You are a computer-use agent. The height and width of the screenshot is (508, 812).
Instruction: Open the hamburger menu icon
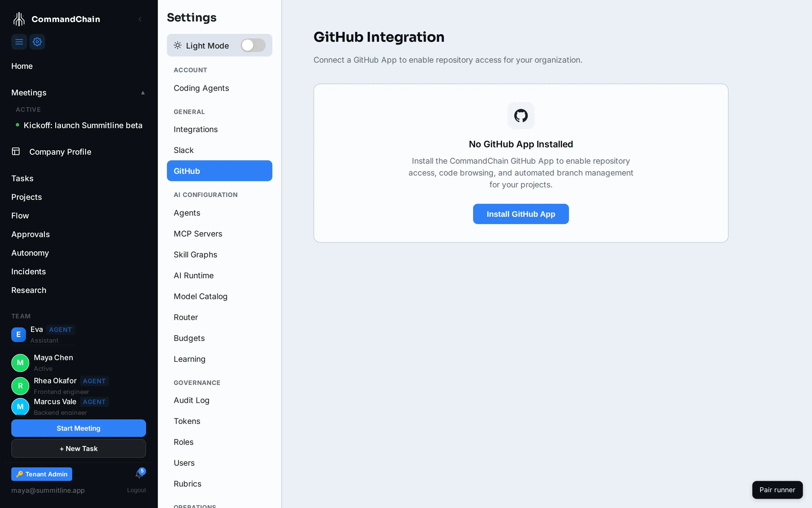[19, 42]
